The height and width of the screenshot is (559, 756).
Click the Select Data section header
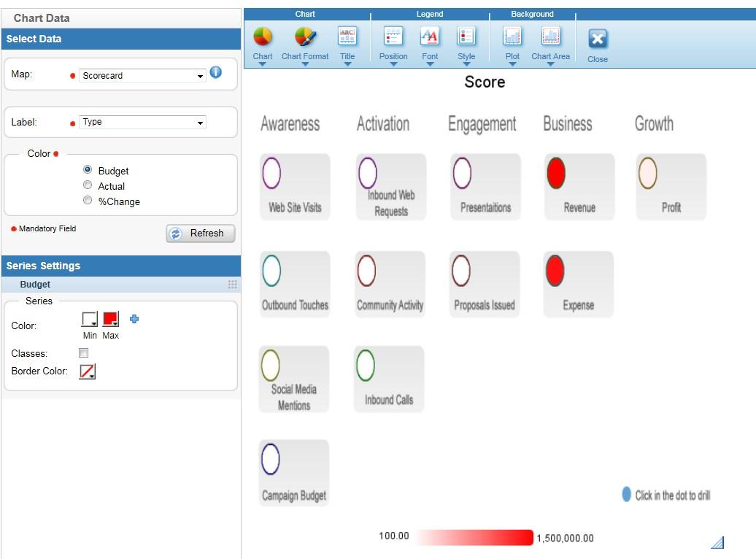click(121, 39)
